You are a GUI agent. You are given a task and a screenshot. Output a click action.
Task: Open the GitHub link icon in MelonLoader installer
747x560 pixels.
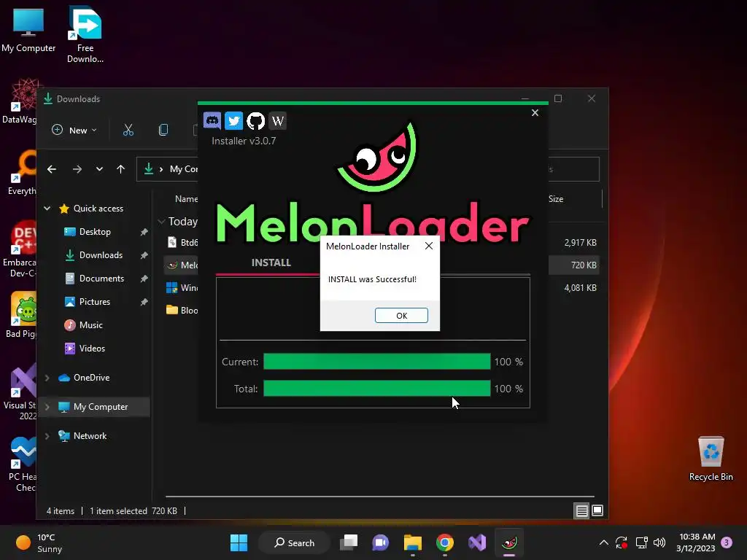(255, 120)
